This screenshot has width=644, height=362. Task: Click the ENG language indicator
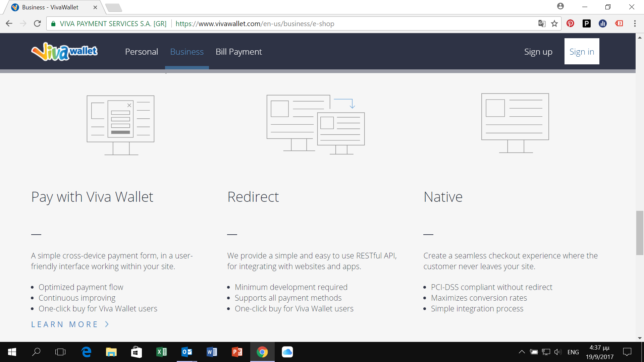coord(573,352)
